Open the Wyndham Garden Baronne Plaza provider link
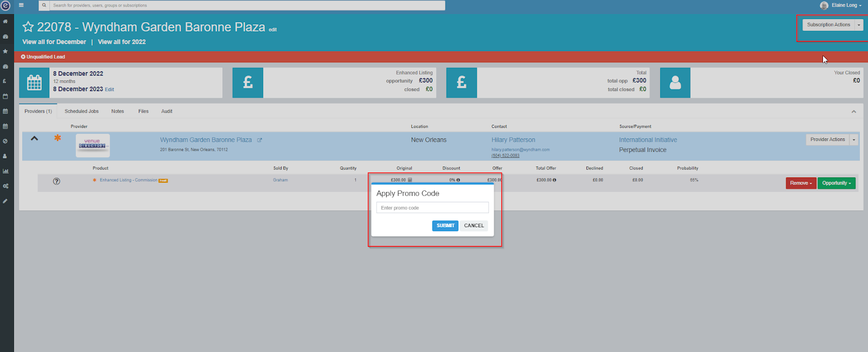Viewport: 868px width, 352px height. pos(206,140)
